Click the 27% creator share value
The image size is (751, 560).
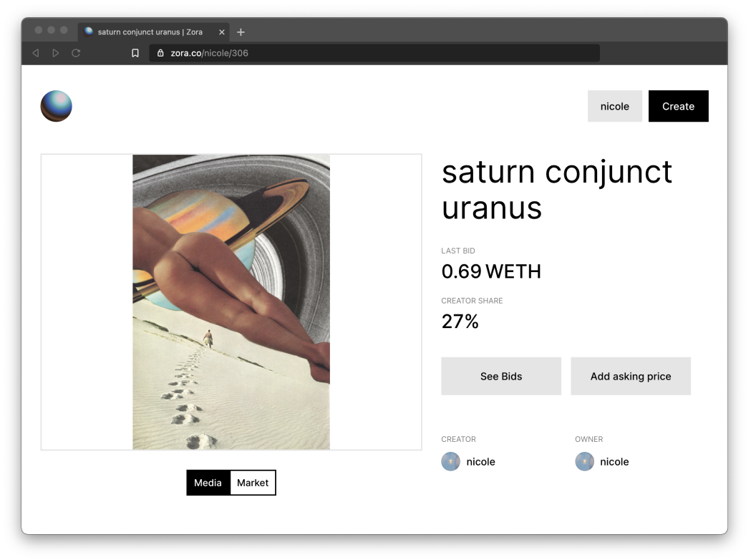[460, 322]
